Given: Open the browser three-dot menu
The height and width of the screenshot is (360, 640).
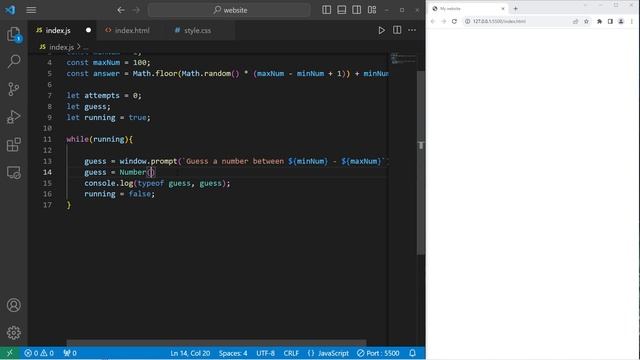Looking at the screenshot, I should point(631,21).
